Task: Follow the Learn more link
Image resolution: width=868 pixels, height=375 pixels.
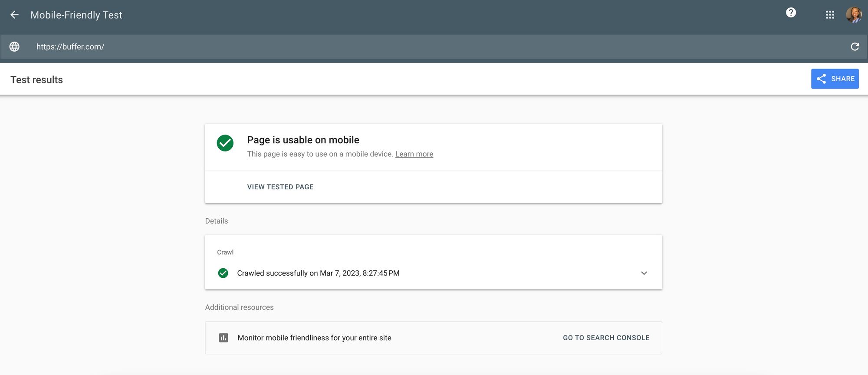Action: pyautogui.click(x=414, y=154)
